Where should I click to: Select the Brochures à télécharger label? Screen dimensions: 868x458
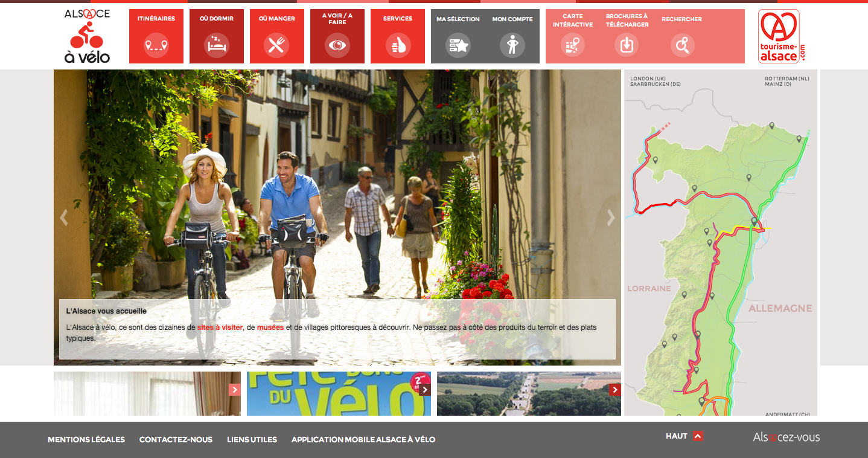pyautogui.click(x=627, y=21)
